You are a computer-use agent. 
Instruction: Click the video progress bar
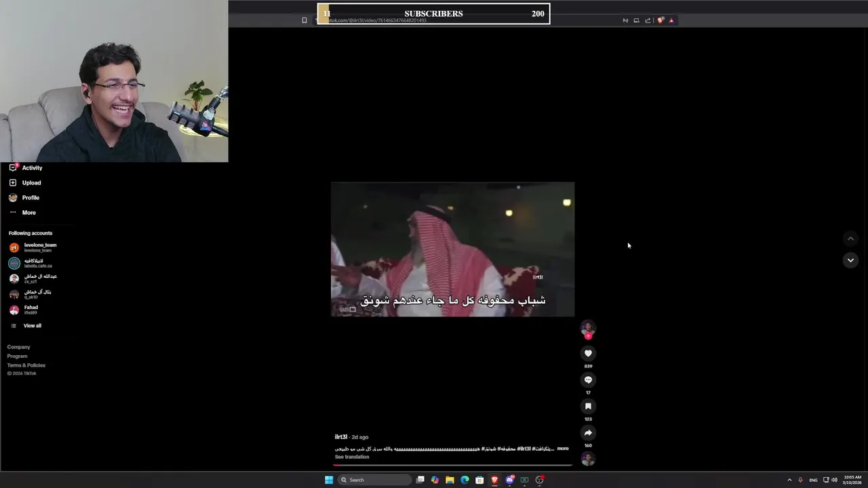[x=452, y=465]
